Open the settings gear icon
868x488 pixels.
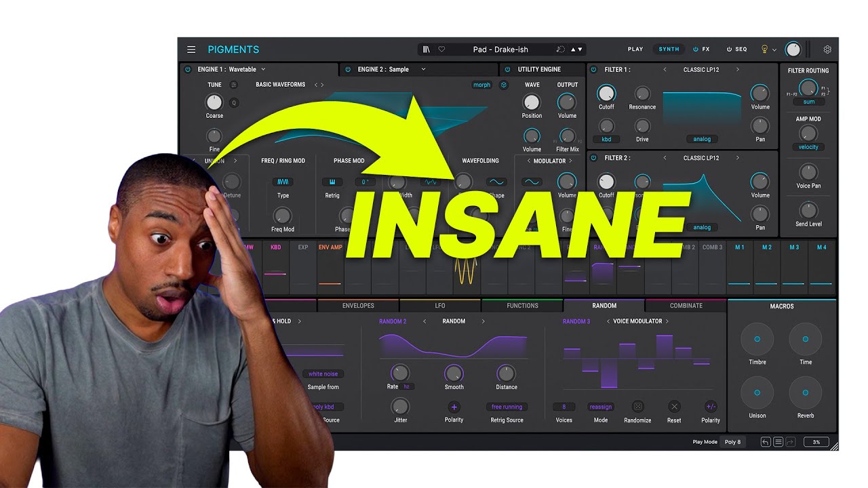[827, 49]
